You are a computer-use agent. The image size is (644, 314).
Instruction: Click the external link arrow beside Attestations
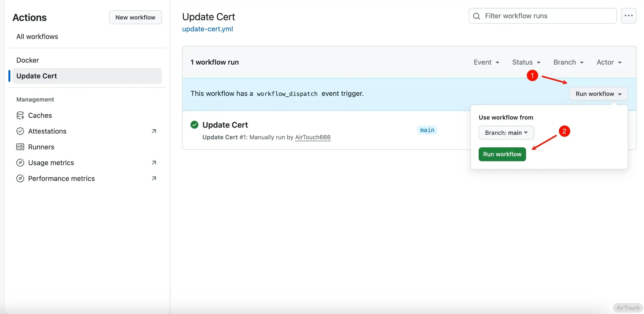154,131
